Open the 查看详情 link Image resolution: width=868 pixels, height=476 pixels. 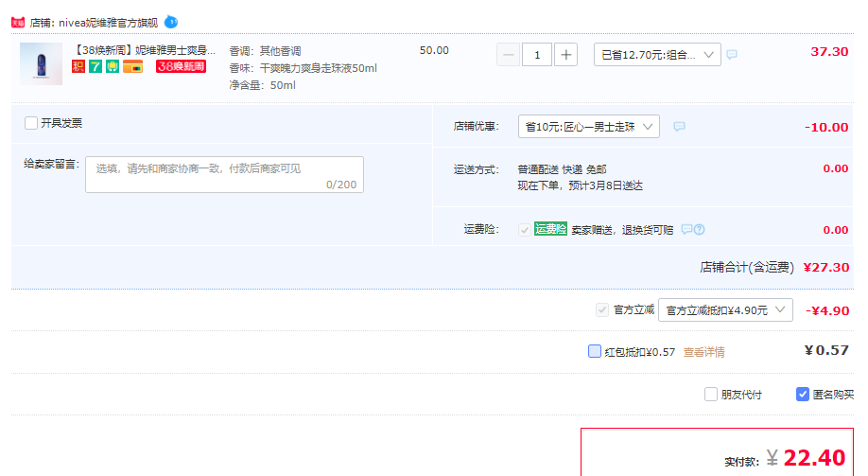point(703,352)
